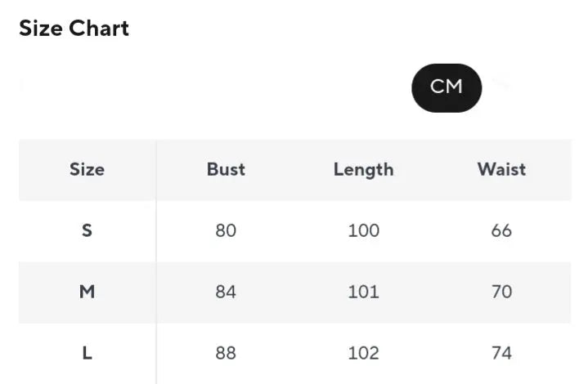Click bust value 88 for size L
Viewport: 588px width, 384px height.
[226, 353]
